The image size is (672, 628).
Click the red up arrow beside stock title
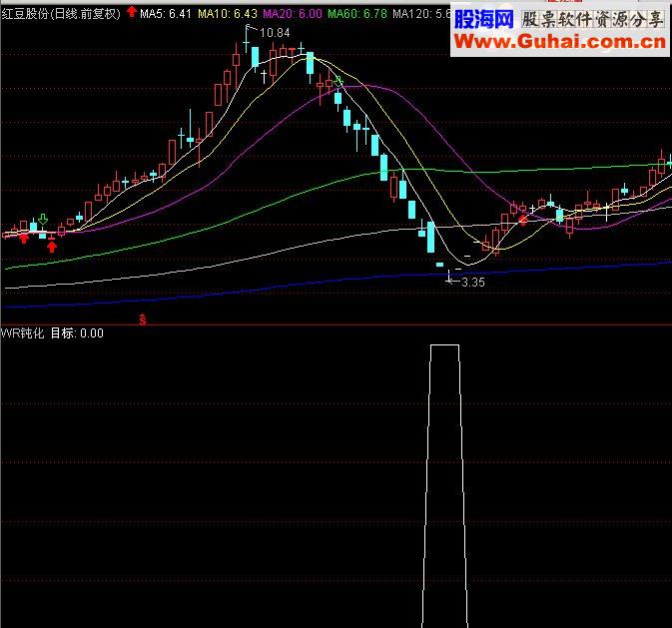132,12
